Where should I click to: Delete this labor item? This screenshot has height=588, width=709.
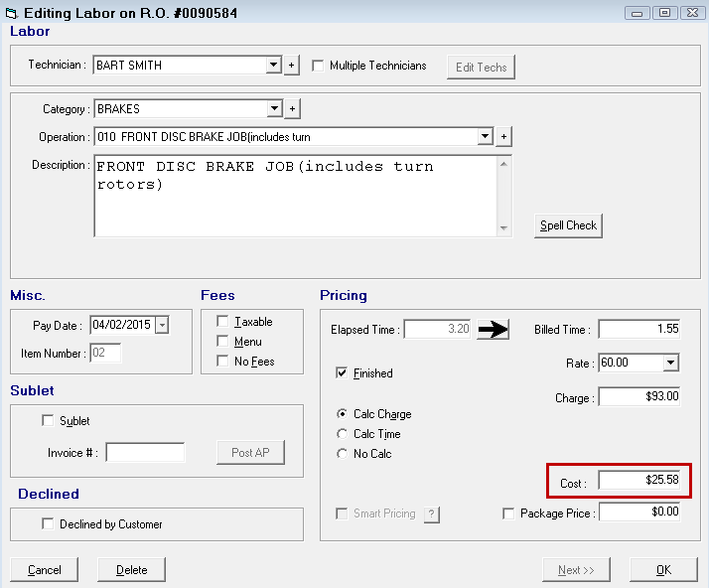[132, 570]
